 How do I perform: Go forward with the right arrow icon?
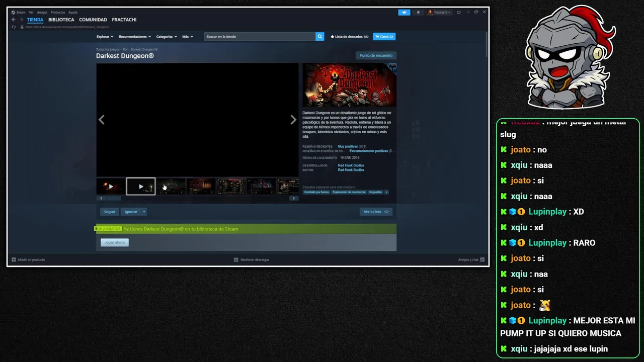pyautogui.click(x=22, y=20)
